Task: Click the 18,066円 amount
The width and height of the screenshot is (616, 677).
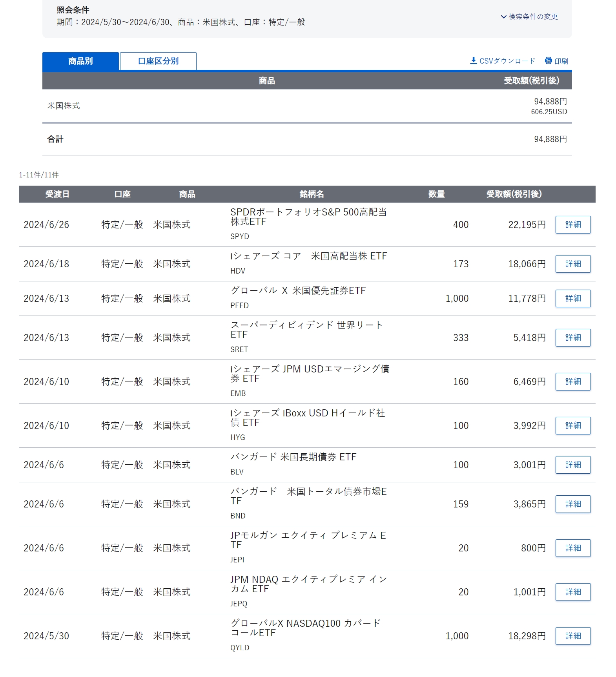Action: pyautogui.click(x=527, y=264)
